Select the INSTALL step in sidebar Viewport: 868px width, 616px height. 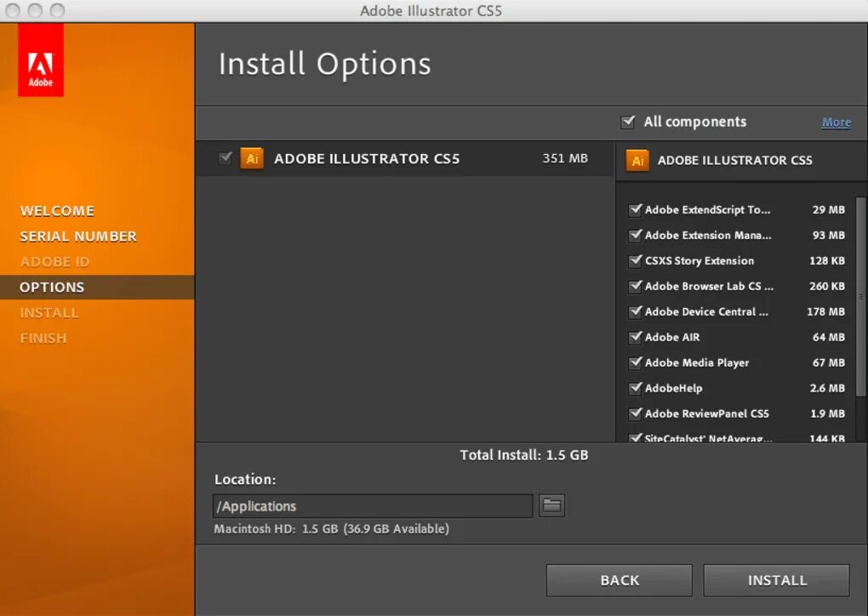pyautogui.click(x=49, y=313)
